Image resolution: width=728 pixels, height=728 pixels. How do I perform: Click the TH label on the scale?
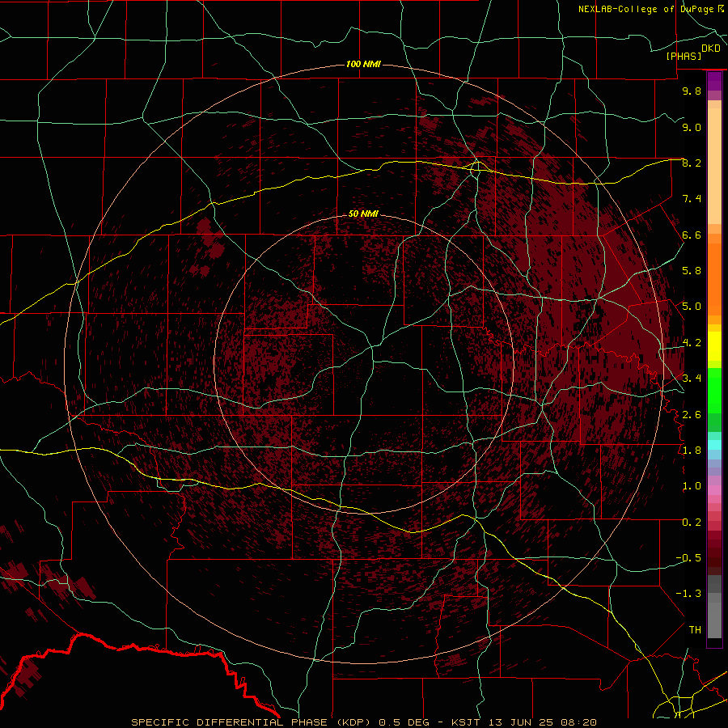(695, 630)
